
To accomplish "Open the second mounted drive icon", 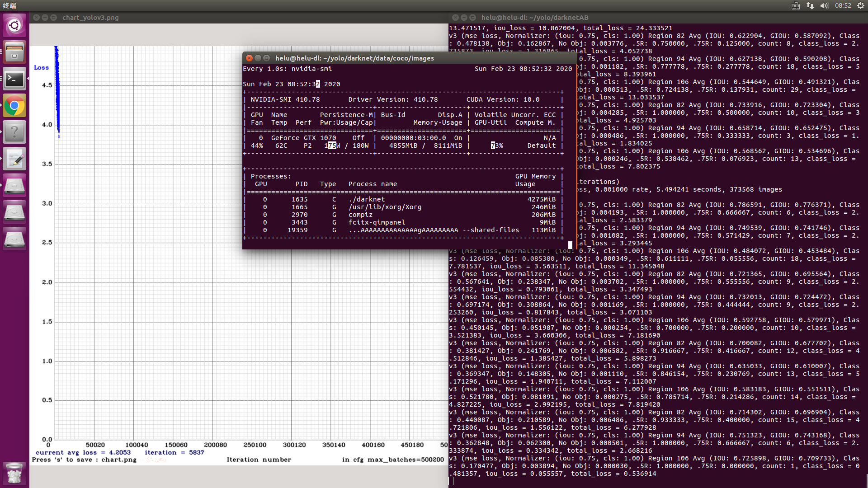I will point(14,212).
